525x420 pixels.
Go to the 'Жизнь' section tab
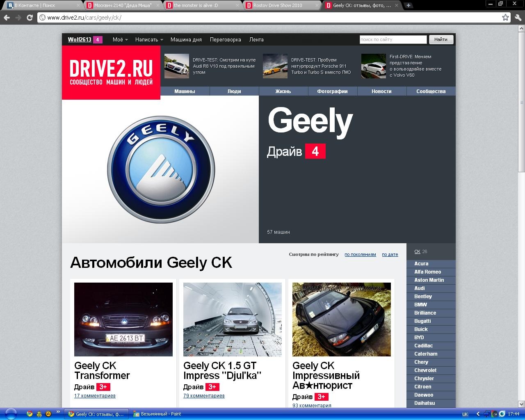point(283,91)
